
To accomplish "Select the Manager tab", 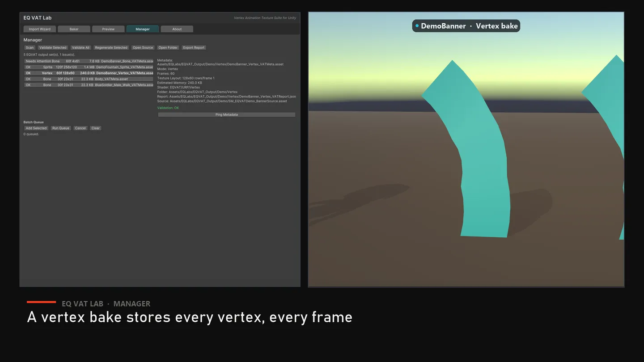I will point(143,29).
